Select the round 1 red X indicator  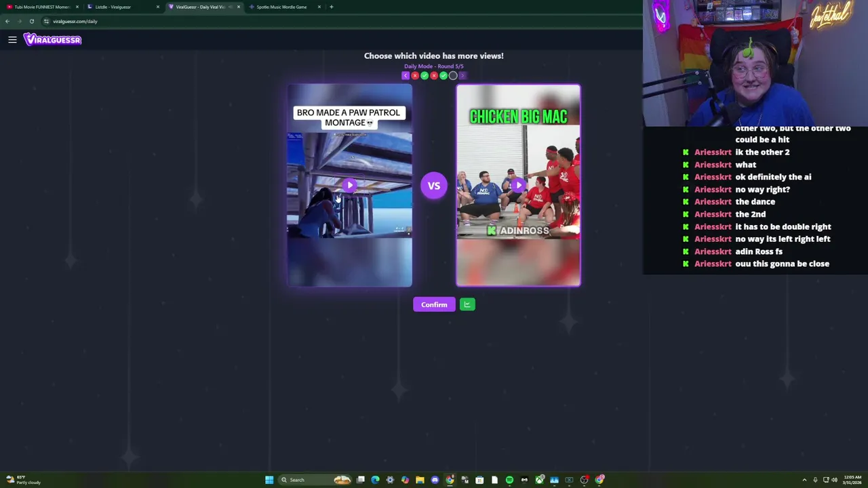(415, 76)
